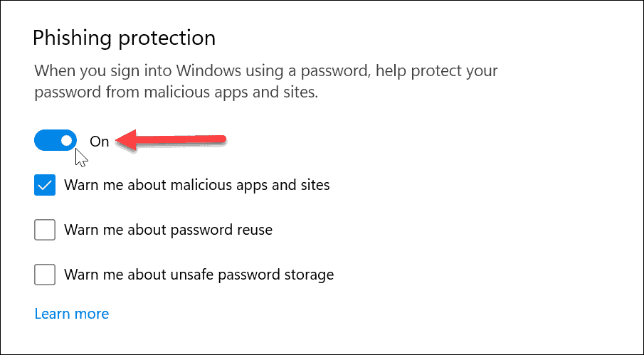Screen dimensions: 644x355
Task: Open the "Learn more" link
Action: [71, 314]
